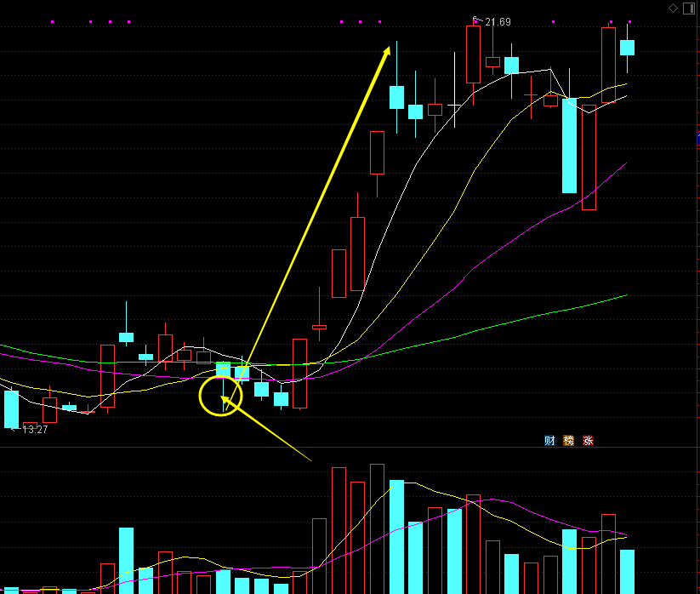Click the 13.27 low price label
700x594 pixels.
click(34, 430)
